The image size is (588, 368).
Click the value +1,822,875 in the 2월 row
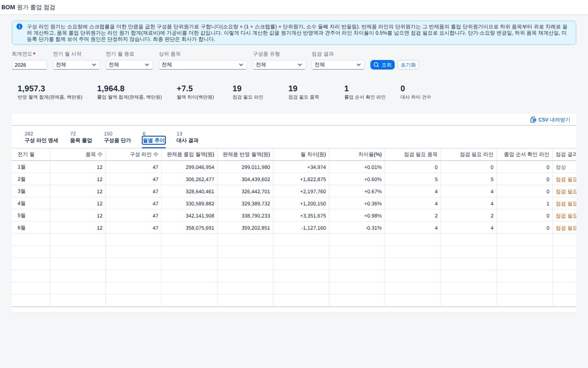pos(313,180)
